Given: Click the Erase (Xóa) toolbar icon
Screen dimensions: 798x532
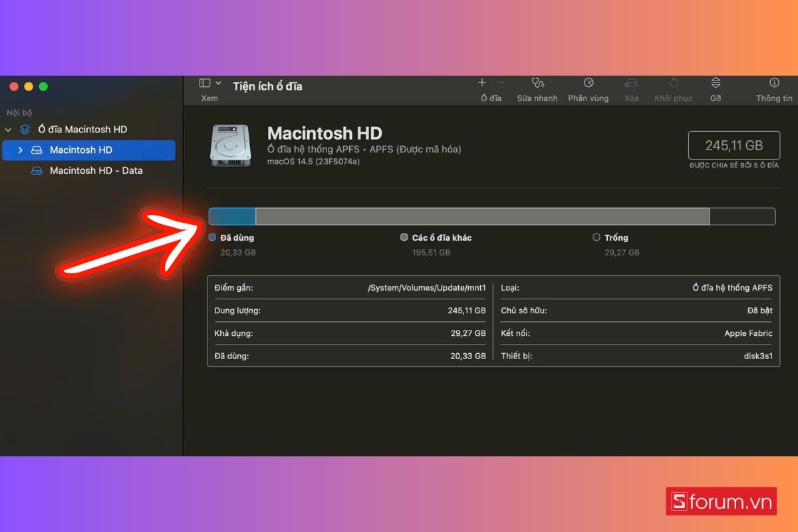Looking at the screenshot, I should pos(631,83).
